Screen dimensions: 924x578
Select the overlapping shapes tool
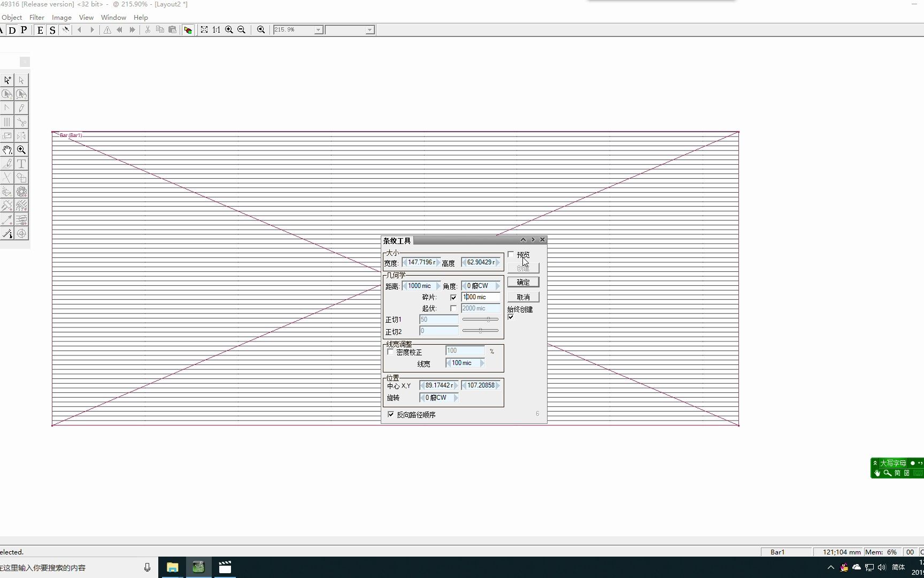click(x=21, y=178)
